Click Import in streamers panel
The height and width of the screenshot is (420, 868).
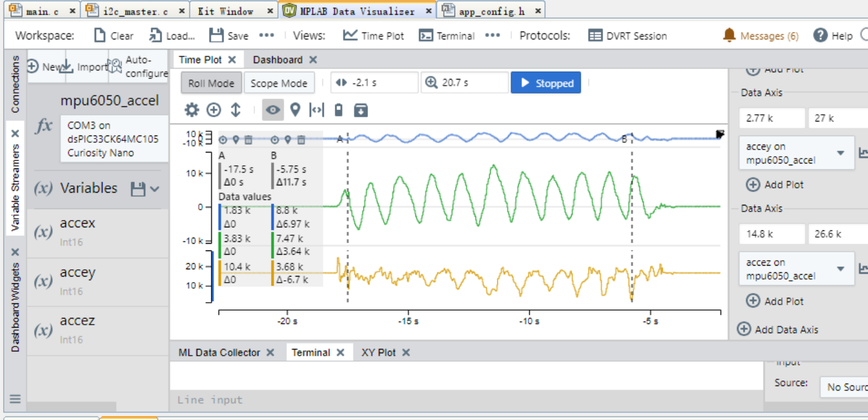[x=85, y=67]
